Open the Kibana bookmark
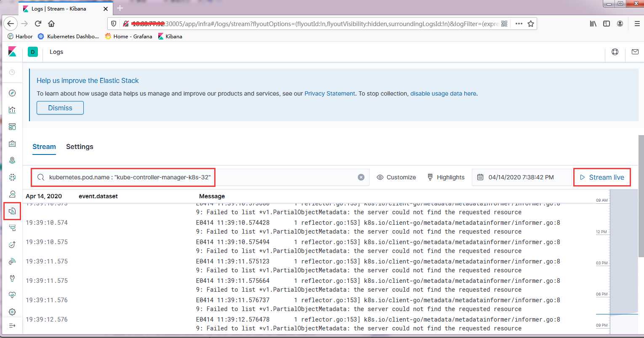 coord(170,36)
